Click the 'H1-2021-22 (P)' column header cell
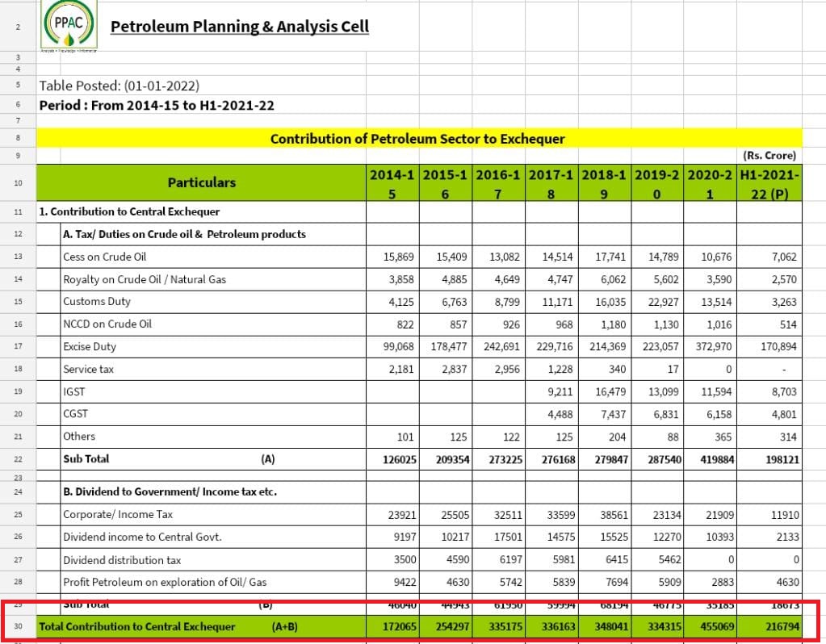This screenshot has height=644, width=826. coord(769,182)
